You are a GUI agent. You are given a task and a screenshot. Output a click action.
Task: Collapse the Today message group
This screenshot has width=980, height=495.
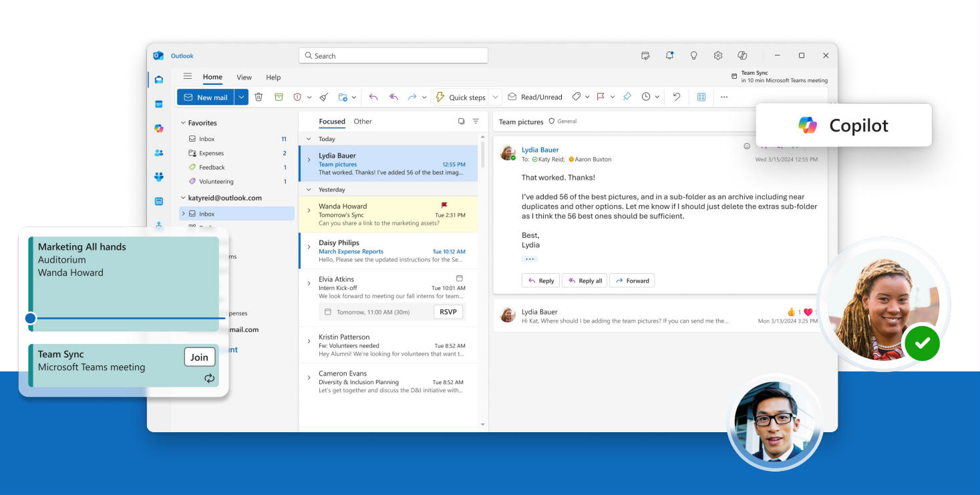click(309, 139)
